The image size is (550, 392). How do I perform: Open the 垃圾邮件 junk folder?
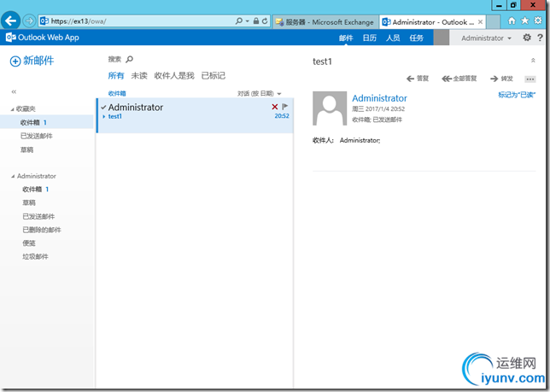pos(35,257)
